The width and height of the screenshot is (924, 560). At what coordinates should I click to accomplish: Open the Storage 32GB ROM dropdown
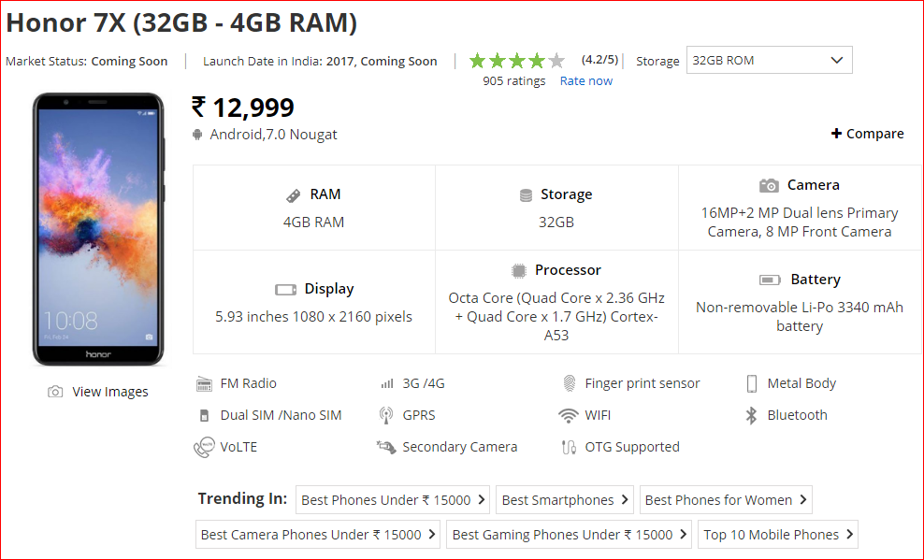coord(769,60)
